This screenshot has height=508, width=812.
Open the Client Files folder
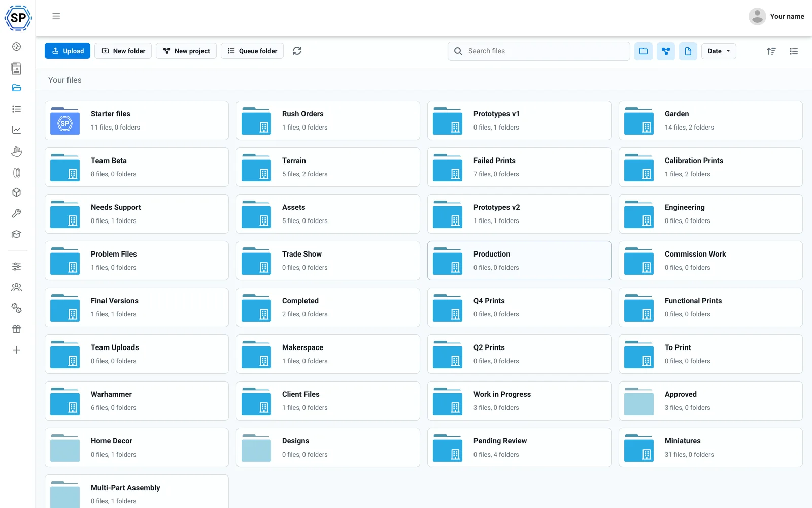[x=328, y=401]
